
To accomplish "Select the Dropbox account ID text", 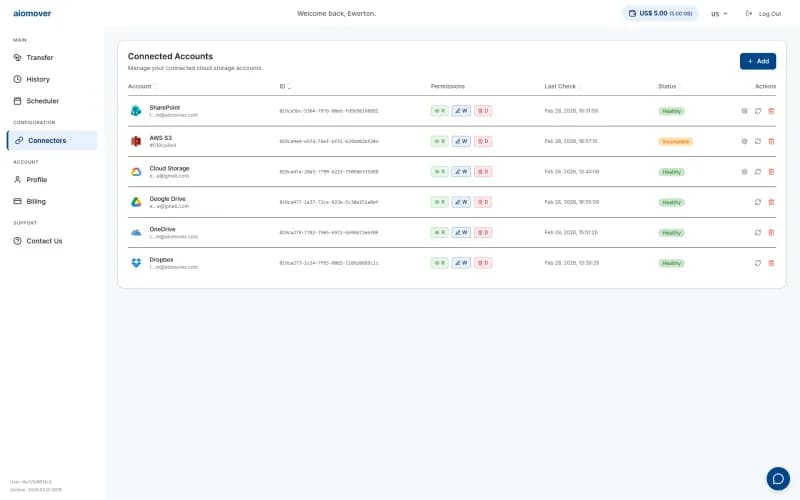I will click(x=329, y=263).
